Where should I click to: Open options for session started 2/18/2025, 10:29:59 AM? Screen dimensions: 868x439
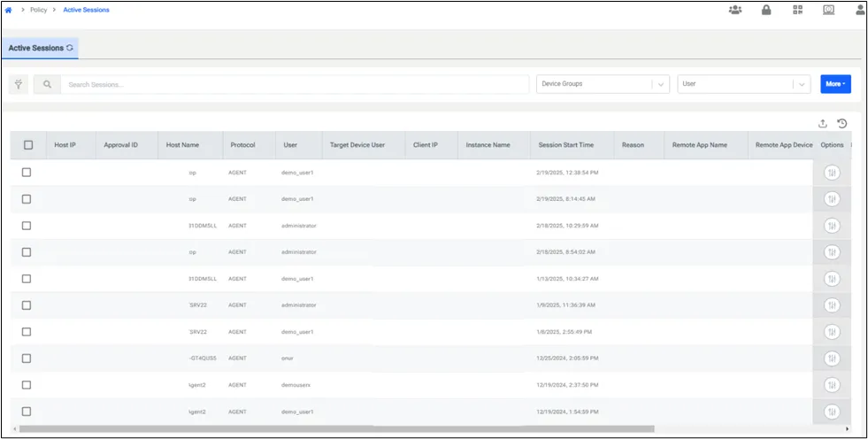(832, 226)
